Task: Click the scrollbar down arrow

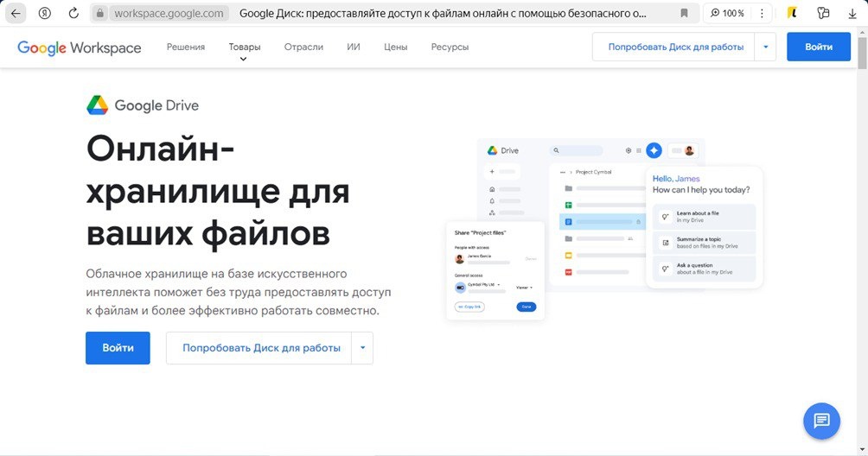Action: (x=862, y=450)
